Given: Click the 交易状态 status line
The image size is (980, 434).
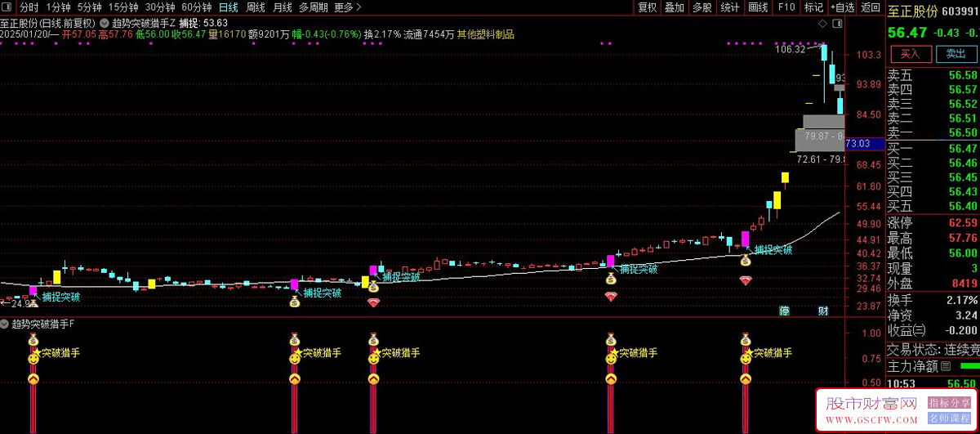Looking at the screenshot, I should point(933,349).
